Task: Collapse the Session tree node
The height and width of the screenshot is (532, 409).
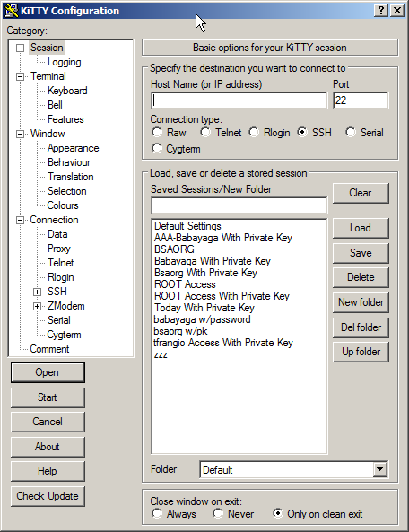Action: (x=21, y=48)
